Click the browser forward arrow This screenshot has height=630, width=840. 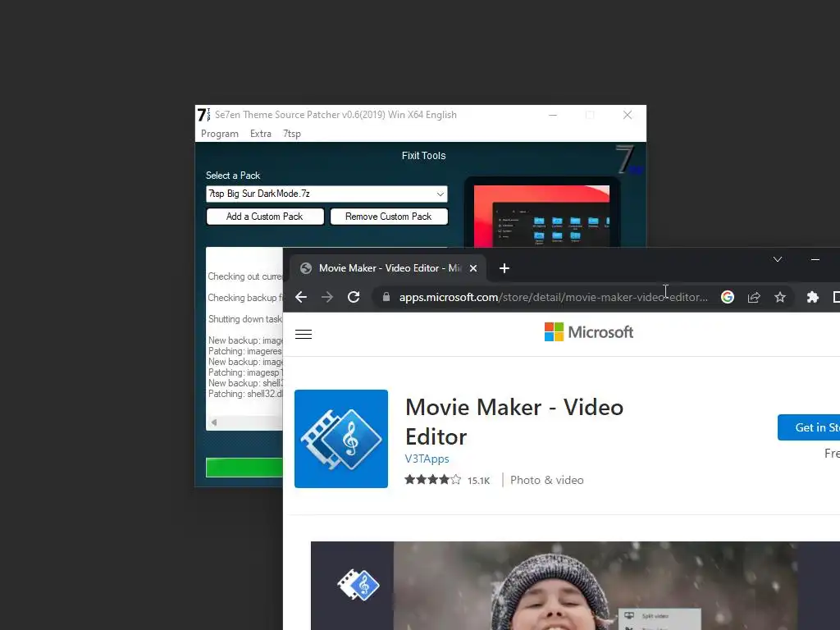(x=326, y=297)
